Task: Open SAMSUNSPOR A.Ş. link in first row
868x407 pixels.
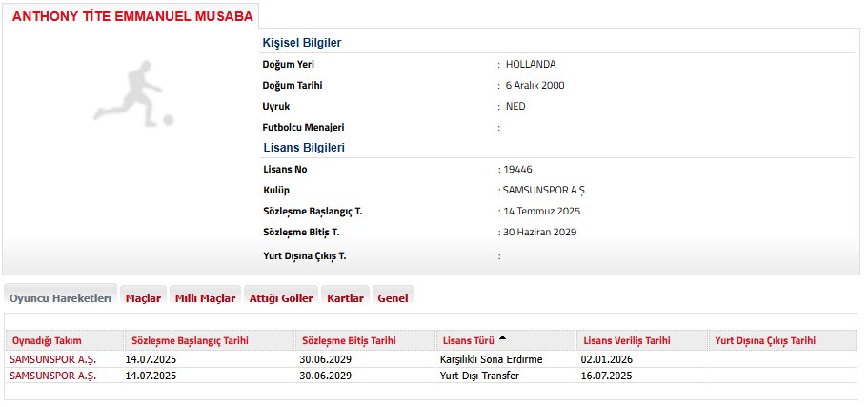Action: tap(52, 359)
